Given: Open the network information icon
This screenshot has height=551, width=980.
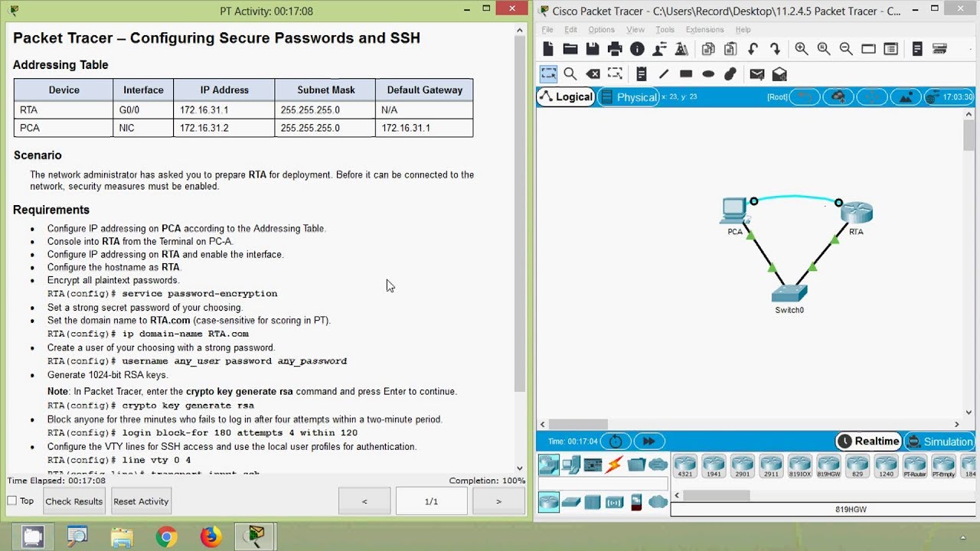Looking at the screenshot, I should tap(637, 49).
